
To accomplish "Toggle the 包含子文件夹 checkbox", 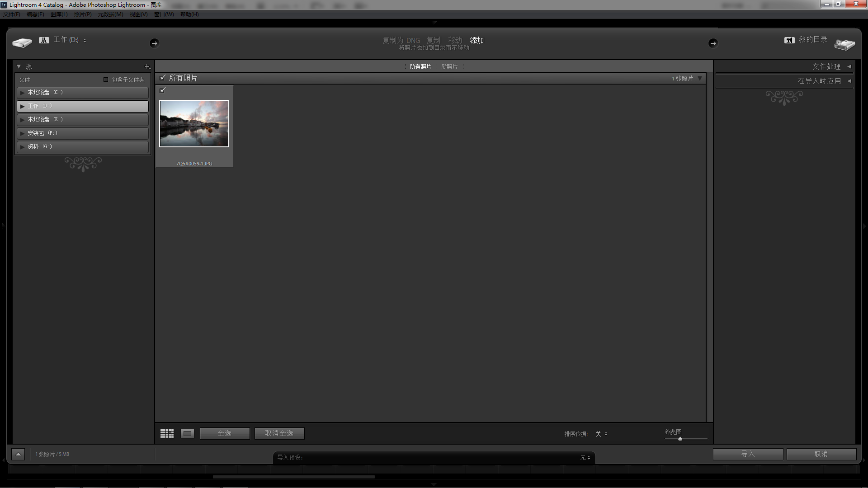I will click(106, 80).
